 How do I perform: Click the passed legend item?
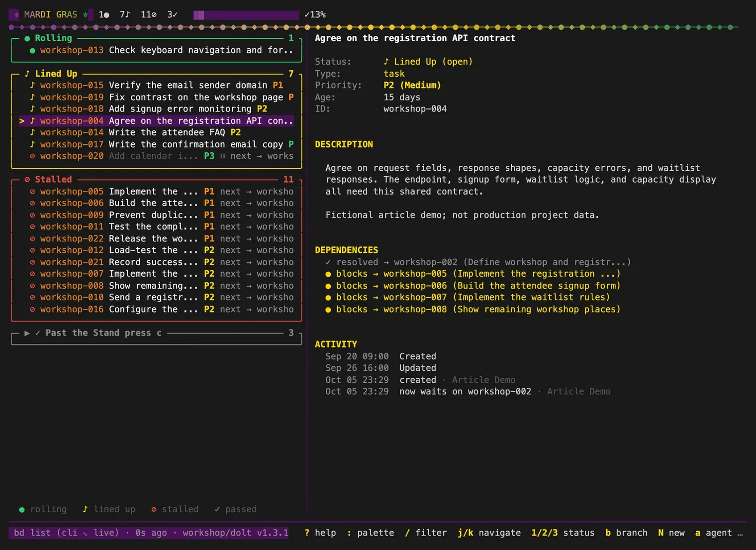click(236, 510)
